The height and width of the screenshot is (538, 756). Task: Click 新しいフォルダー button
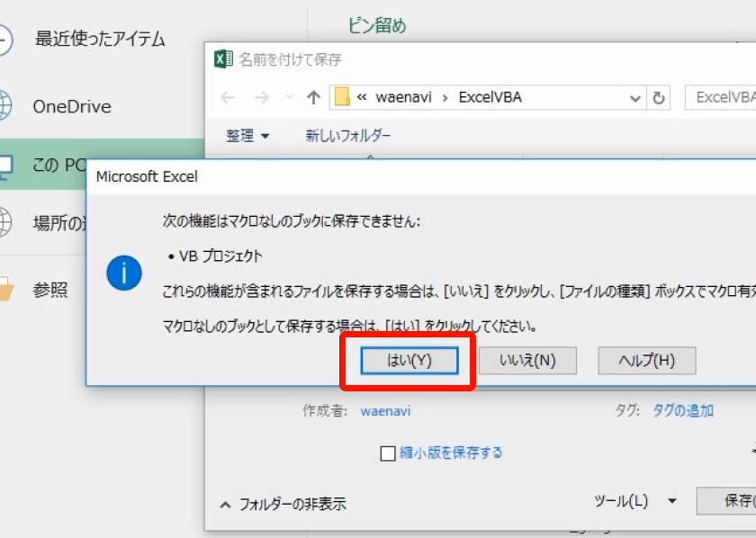347,136
